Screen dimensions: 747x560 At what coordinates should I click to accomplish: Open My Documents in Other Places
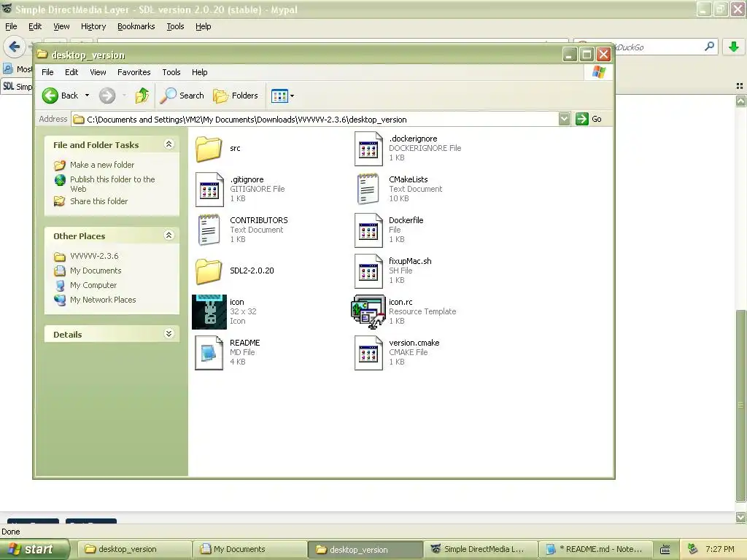(96, 271)
